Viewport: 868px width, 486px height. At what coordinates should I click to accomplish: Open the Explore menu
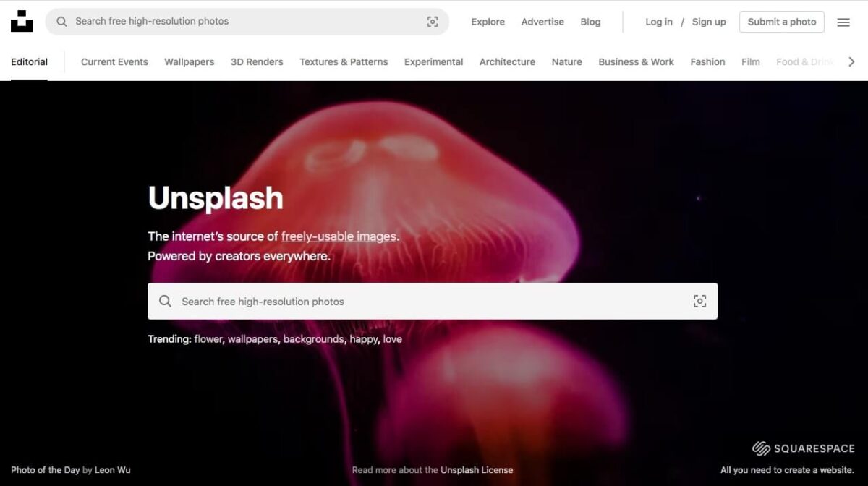488,22
